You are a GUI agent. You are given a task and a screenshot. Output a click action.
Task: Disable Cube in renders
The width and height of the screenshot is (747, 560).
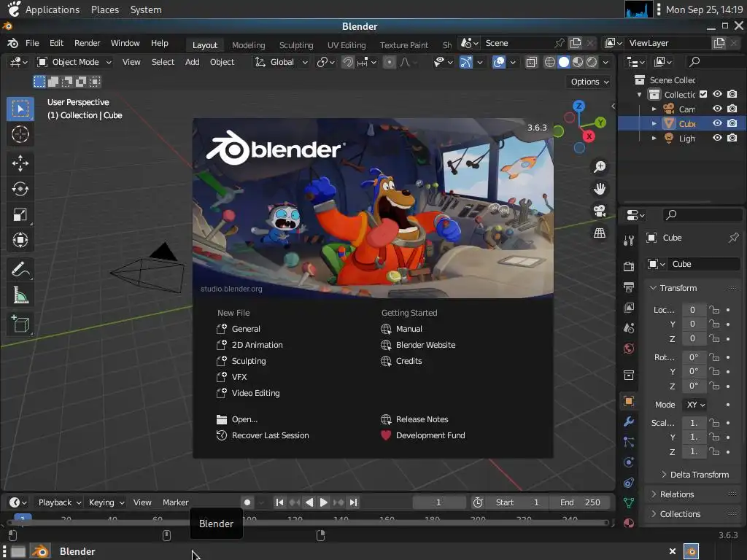(x=732, y=123)
